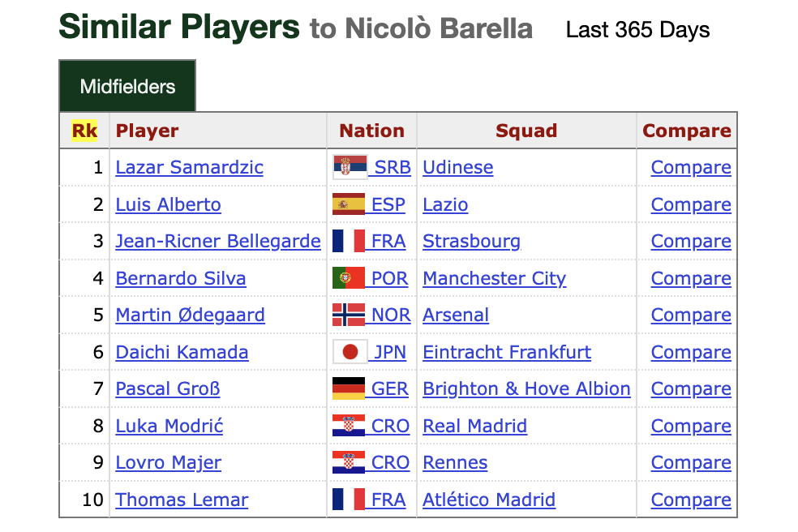Open the Manchester City squad link

494,278
